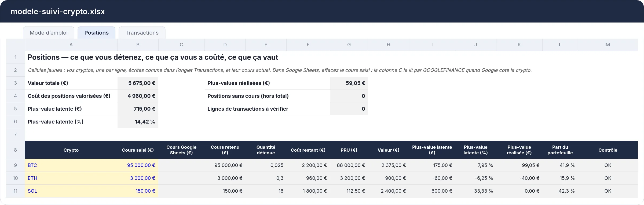Click the SOL 42,3 % portfolio share
This screenshot has width=644, height=205.
(x=560, y=191)
